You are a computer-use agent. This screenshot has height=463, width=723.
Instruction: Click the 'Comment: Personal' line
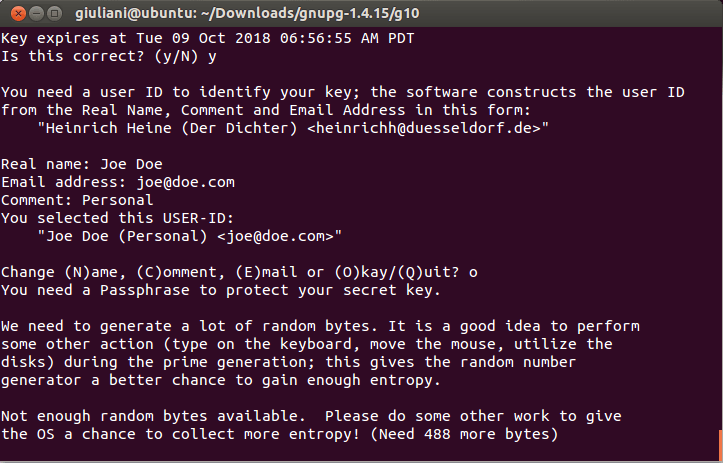[77, 200]
